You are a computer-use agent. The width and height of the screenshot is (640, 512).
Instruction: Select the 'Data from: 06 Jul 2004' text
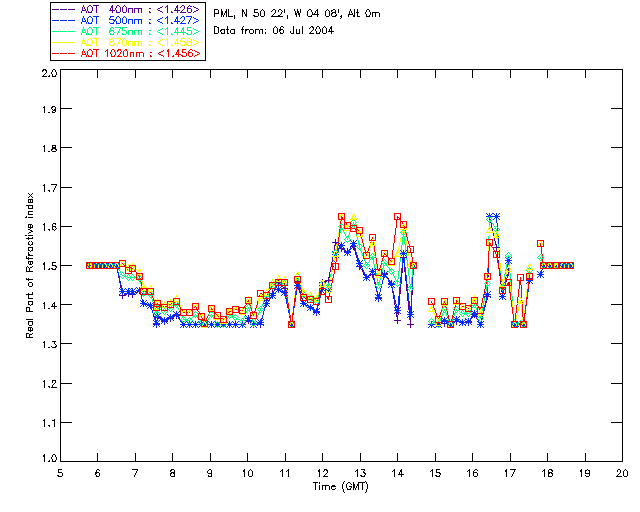point(273,31)
